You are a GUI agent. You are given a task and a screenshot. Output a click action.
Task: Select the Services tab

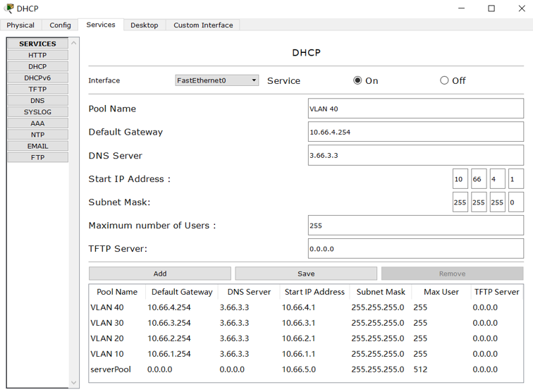click(101, 25)
